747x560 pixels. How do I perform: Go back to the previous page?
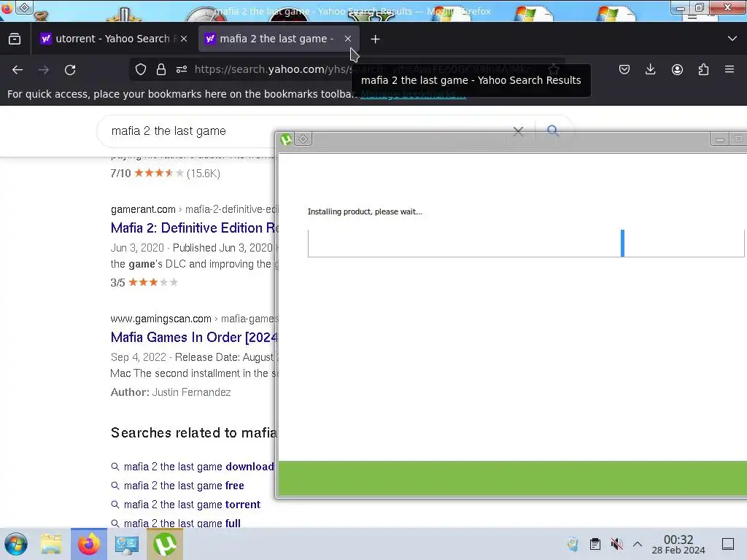click(18, 70)
